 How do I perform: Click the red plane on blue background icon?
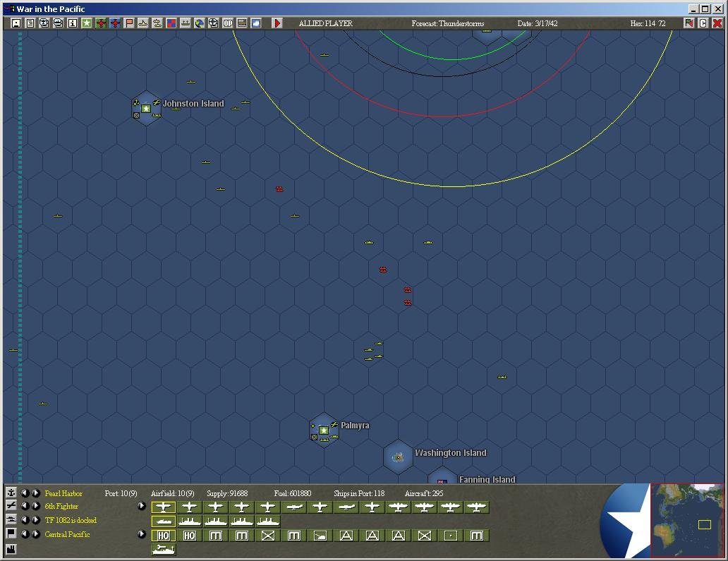pyautogui.click(x=115, y=23)
